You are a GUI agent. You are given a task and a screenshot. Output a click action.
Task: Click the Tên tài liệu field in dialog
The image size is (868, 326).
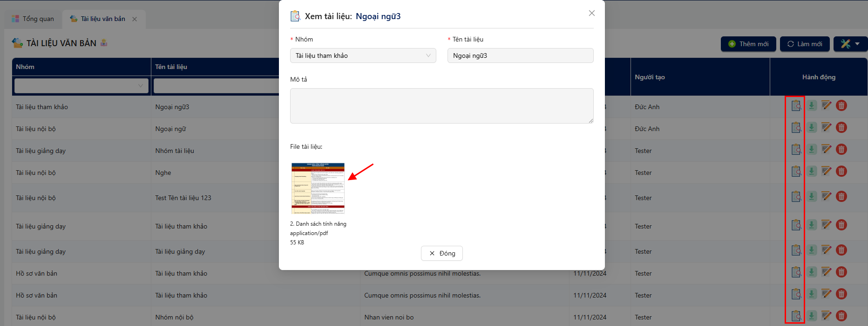point(521,55)
